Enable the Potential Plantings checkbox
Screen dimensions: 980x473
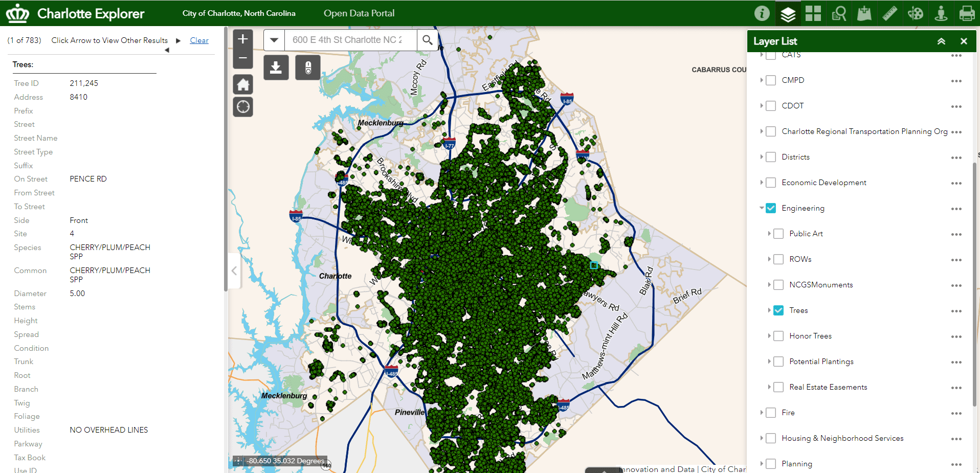pyautogui.click(x=778, y=362)
